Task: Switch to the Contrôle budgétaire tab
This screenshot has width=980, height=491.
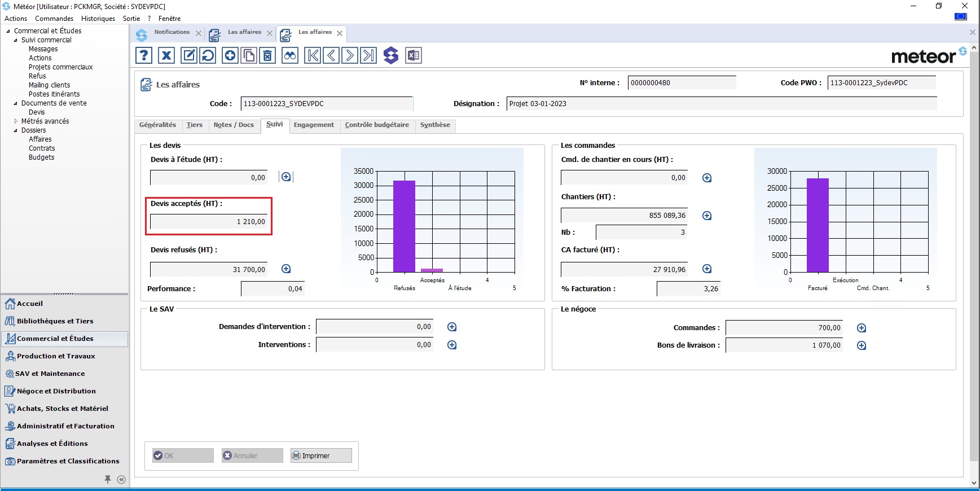Action: [x=377, y=125]
